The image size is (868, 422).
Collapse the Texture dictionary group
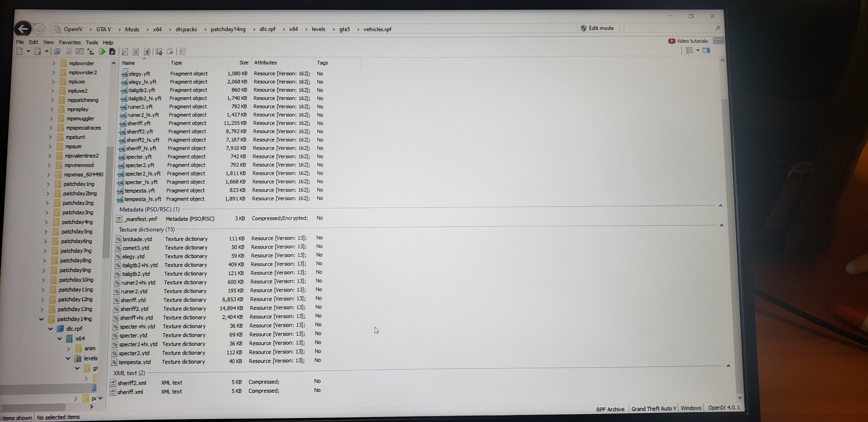click(721, 225)
